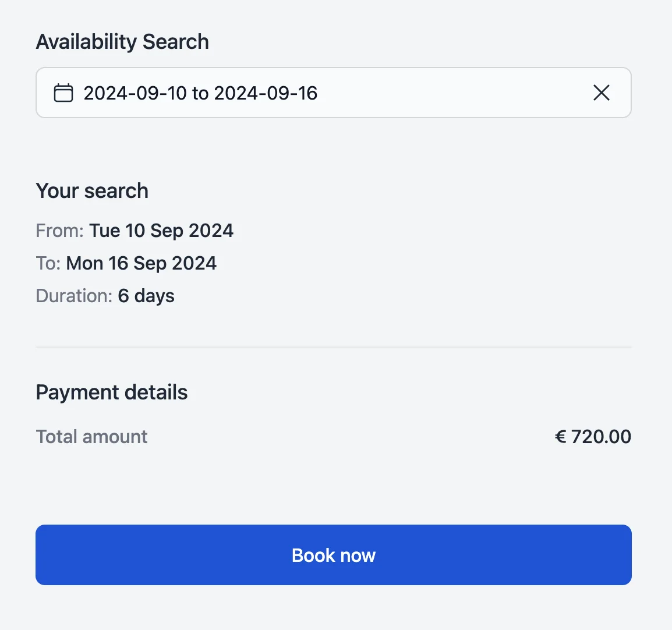Click the divider above Payment details

coord(333,347)
